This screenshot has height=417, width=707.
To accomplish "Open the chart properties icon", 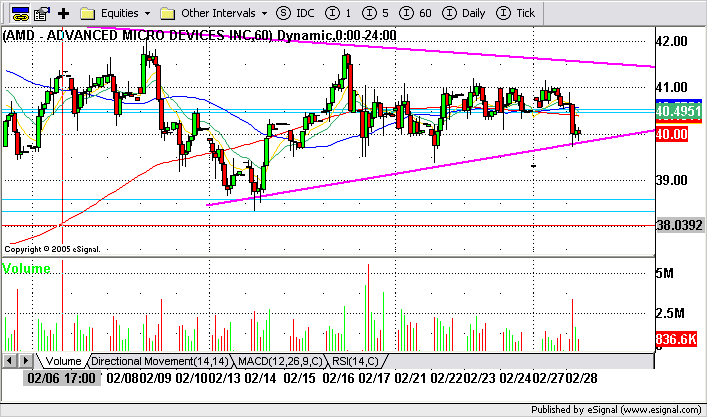I will click(42, 14).
